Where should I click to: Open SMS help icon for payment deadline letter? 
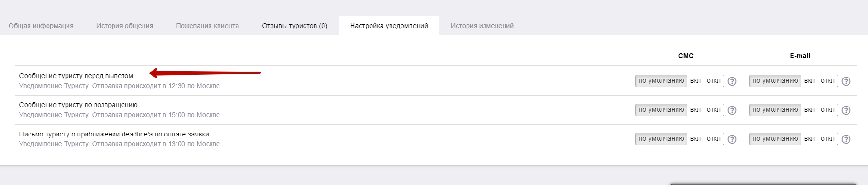coord(732,139)
